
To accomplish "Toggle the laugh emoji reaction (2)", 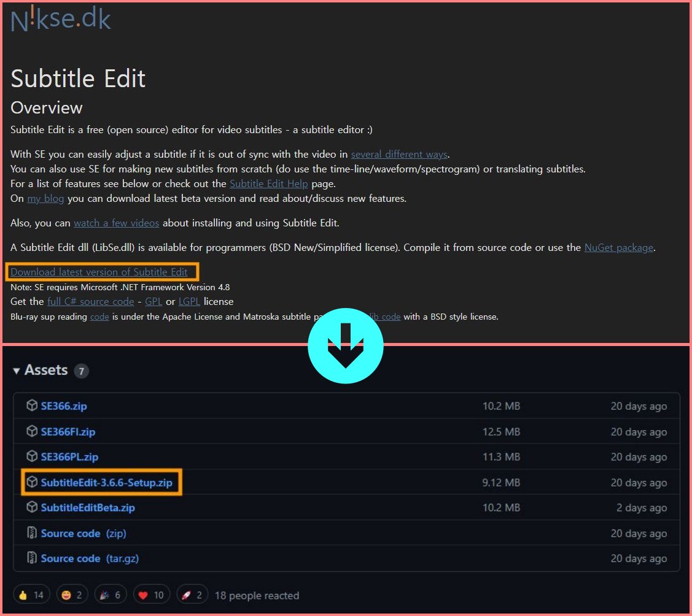I will (x=72, y=595).
